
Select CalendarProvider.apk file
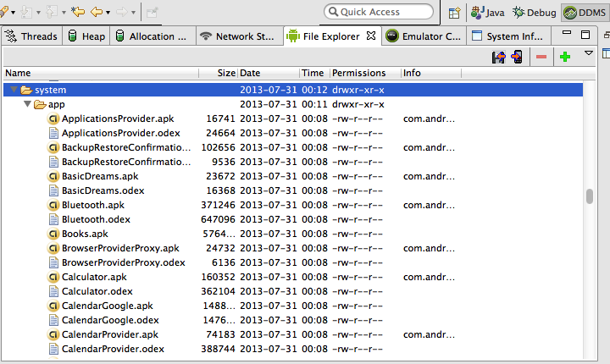pyautogui.click(x=109, y=334)
